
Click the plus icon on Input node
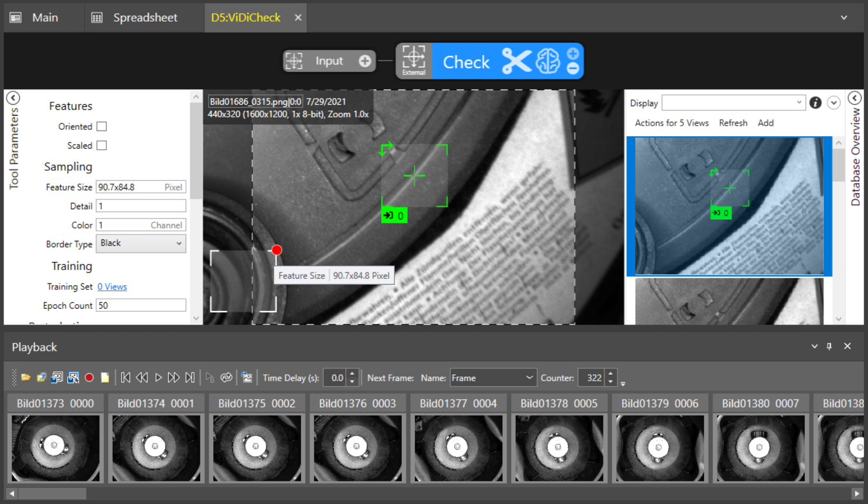(364, 61)
